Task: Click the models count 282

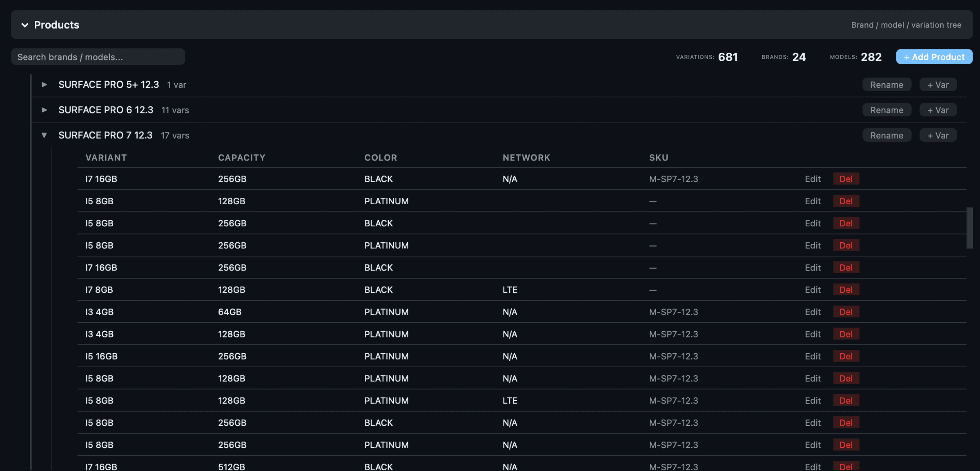Action: tap(871, 57)
